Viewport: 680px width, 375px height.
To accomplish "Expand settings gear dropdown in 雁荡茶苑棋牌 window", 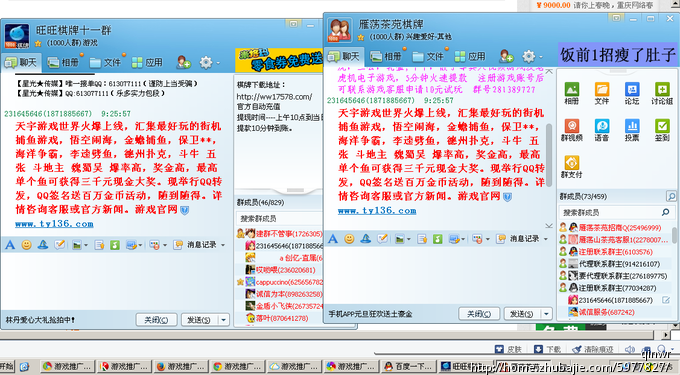I will pyautogui.click(x=541, y=57).
